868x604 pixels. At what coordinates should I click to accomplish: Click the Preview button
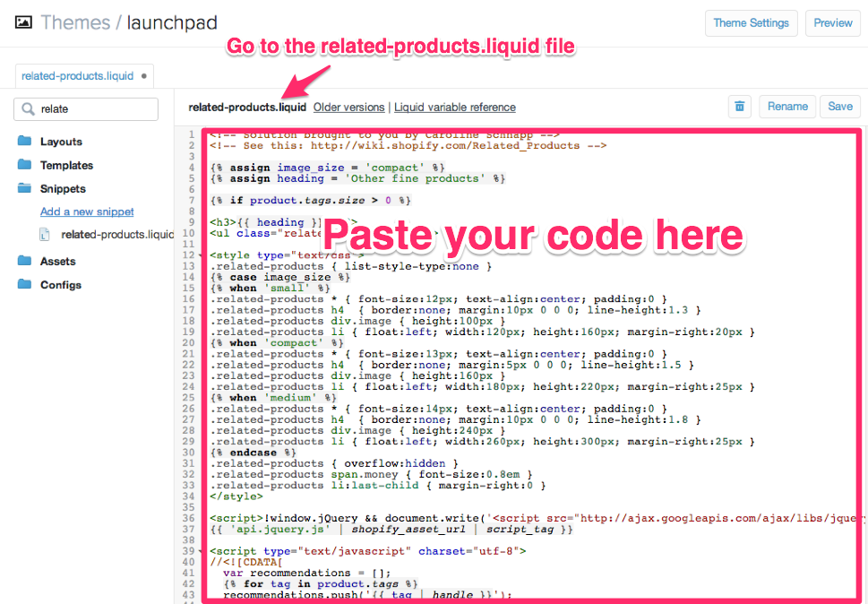832,22
